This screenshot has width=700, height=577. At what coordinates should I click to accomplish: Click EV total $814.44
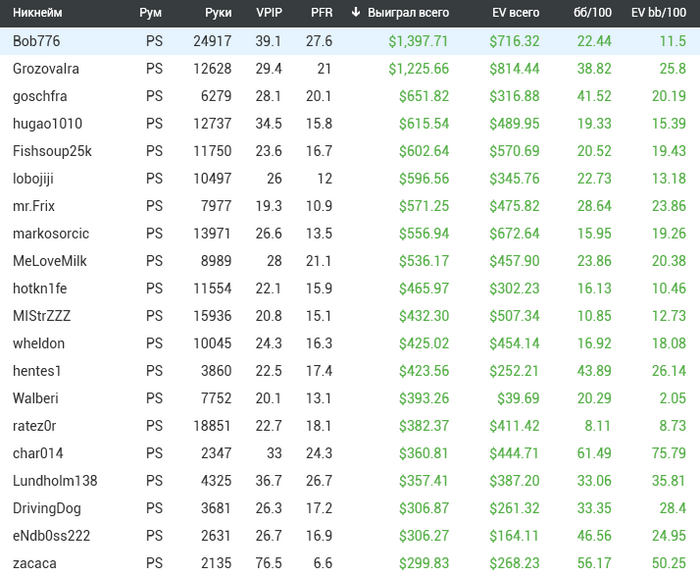coord(514,69)
